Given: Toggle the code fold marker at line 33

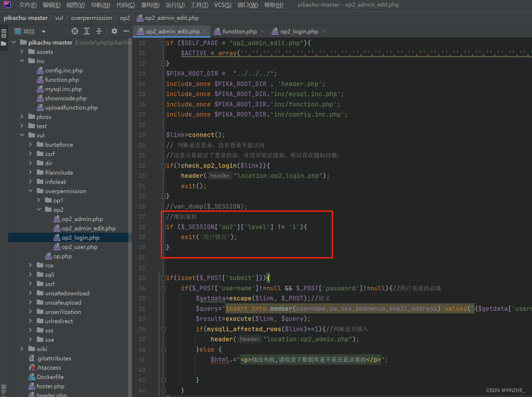Looking at the screenshot, I should (x=163, y=278).
